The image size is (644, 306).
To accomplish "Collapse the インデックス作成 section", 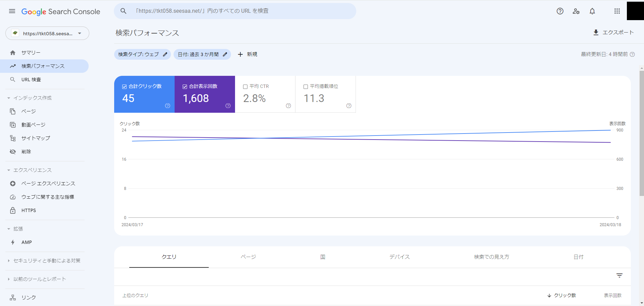I will pyautogui.click(x=9, y=98).
